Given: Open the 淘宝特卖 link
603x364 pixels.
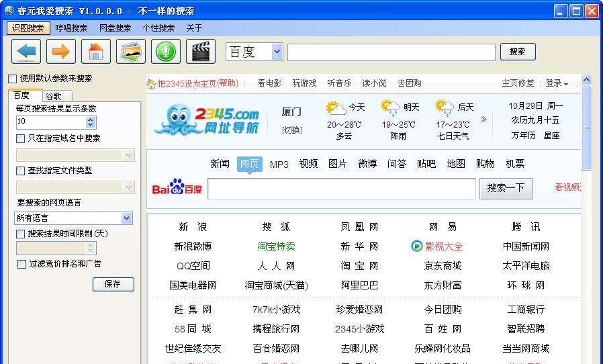Looking at the screenshot, I should coord(276,246).
